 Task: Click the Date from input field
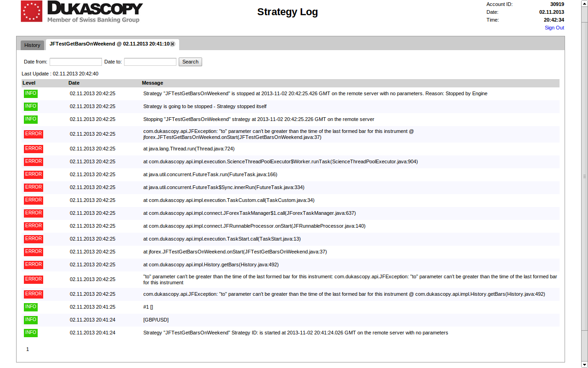coord(76,62)
